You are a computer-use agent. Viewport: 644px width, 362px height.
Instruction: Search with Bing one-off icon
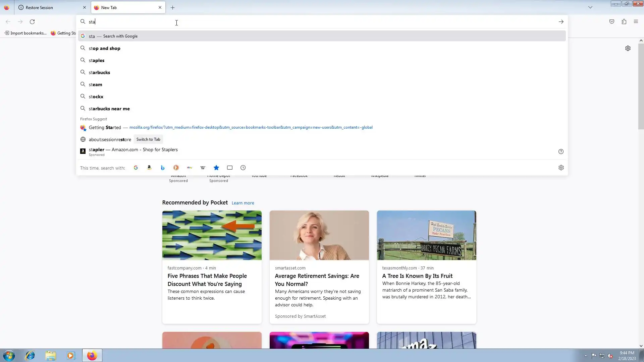tap(163, 168)
